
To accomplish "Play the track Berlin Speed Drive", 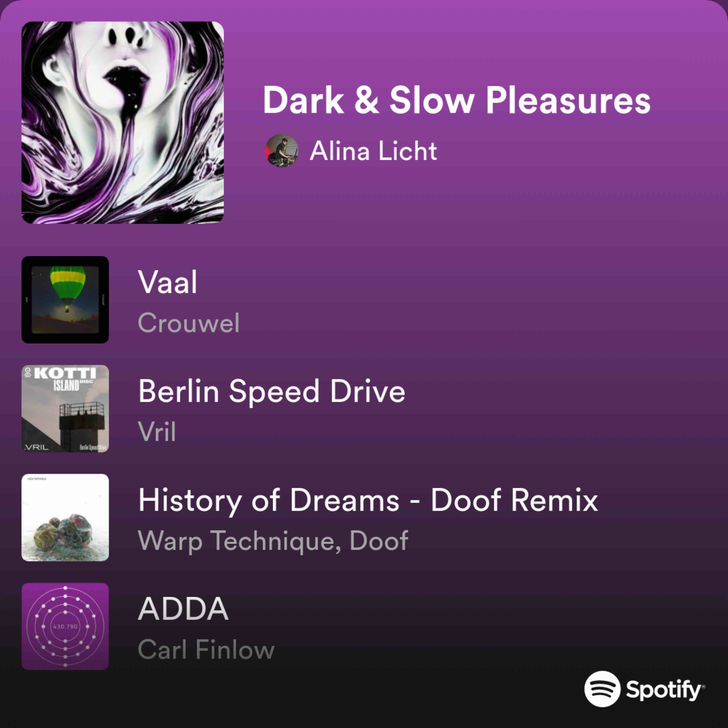I will coord(272,392).
